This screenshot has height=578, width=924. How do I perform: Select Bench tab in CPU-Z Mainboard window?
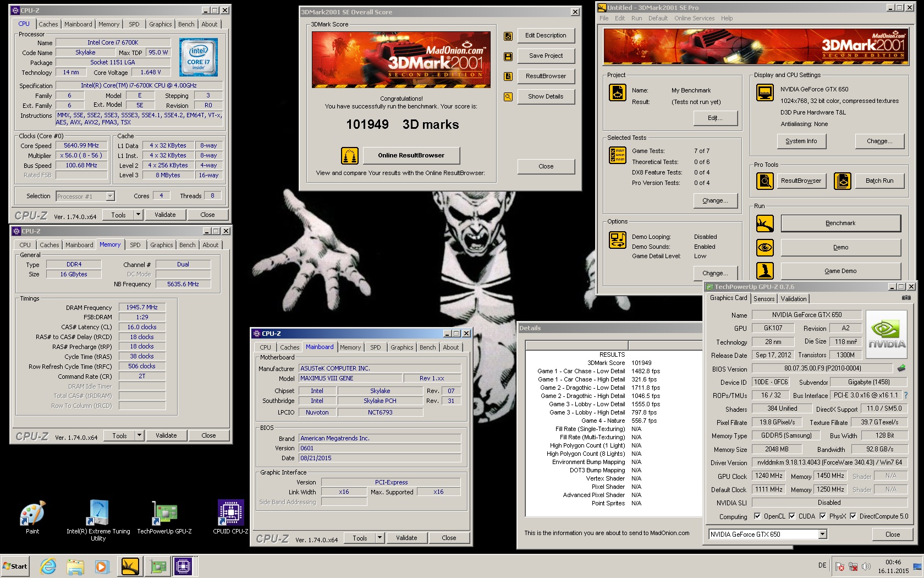click(x=428, y=347)
